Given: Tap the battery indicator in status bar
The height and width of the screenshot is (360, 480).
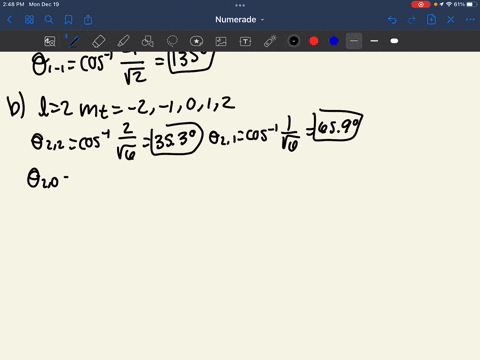Looking at the screenshot, I should click(471, 4).
